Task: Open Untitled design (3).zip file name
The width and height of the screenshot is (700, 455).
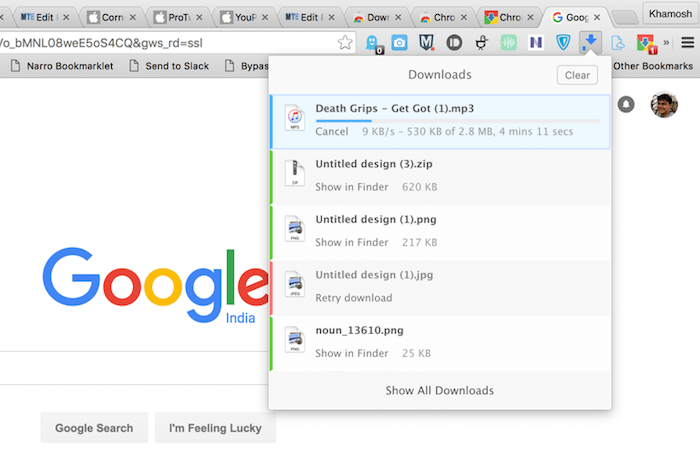Action: (x=374, y=164)
